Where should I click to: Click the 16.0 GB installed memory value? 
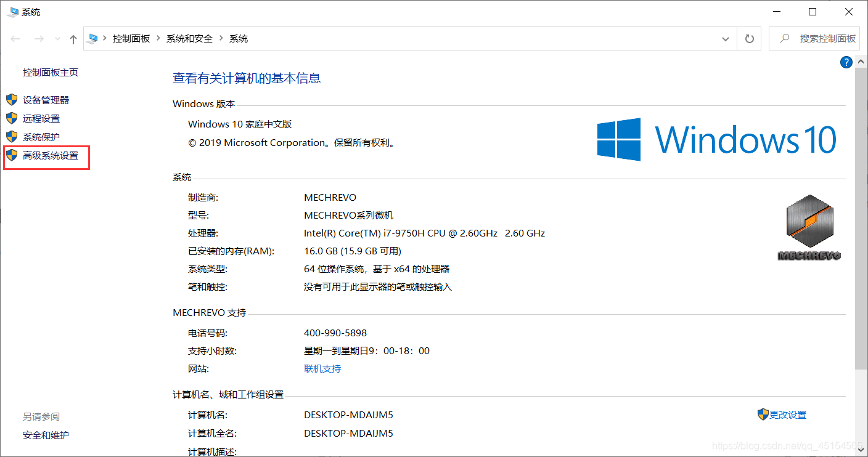353,251
